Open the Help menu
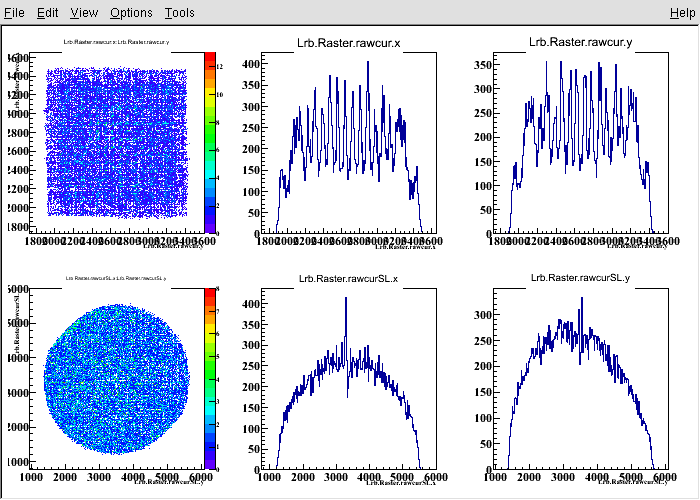Screen dimensions: 700x500 point(683,12)
